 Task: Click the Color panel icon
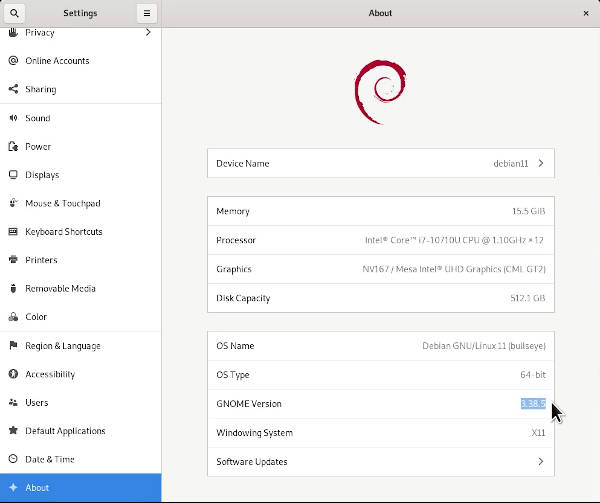(x=13, y=317)
